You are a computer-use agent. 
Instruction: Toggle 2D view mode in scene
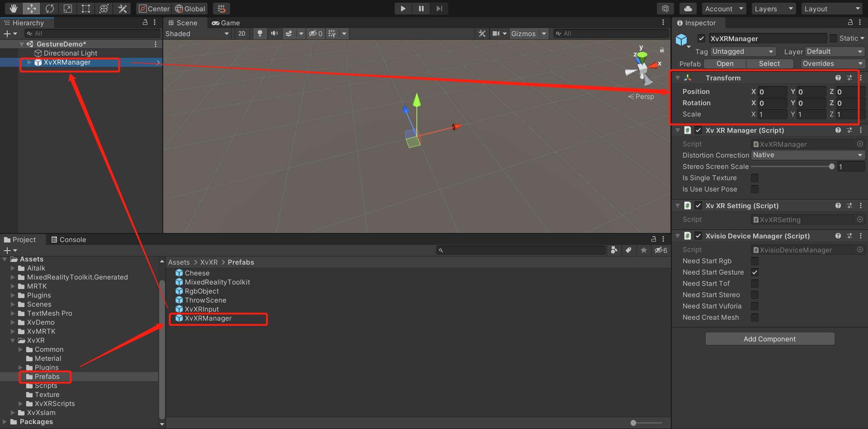coord(242,33)
